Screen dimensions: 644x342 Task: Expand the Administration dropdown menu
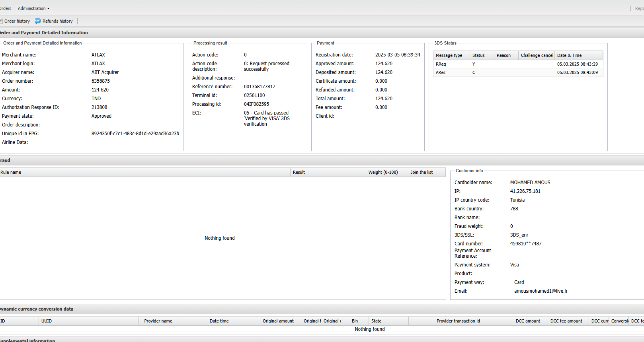[x=33, y=8]
